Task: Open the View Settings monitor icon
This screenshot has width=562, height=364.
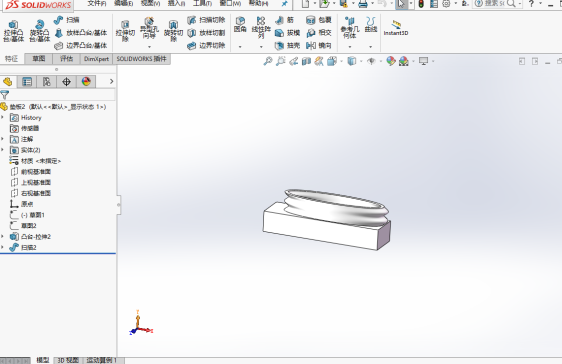Action: 424,61
